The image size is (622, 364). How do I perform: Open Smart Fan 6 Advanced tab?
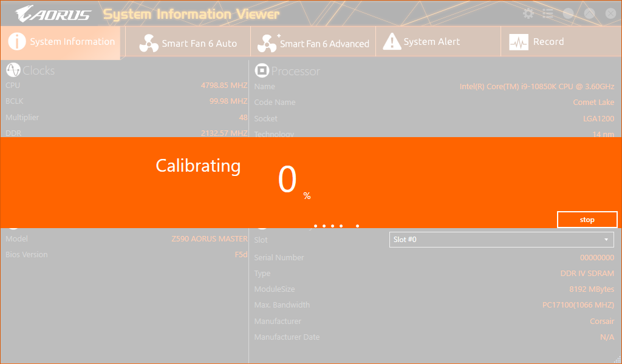click(313, 42)
